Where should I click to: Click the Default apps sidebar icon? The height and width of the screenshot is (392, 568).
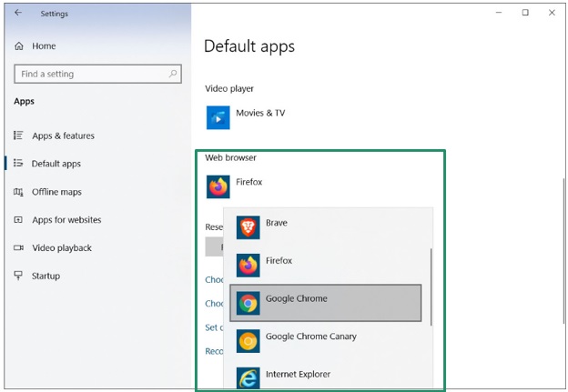(x=18, y=163)
